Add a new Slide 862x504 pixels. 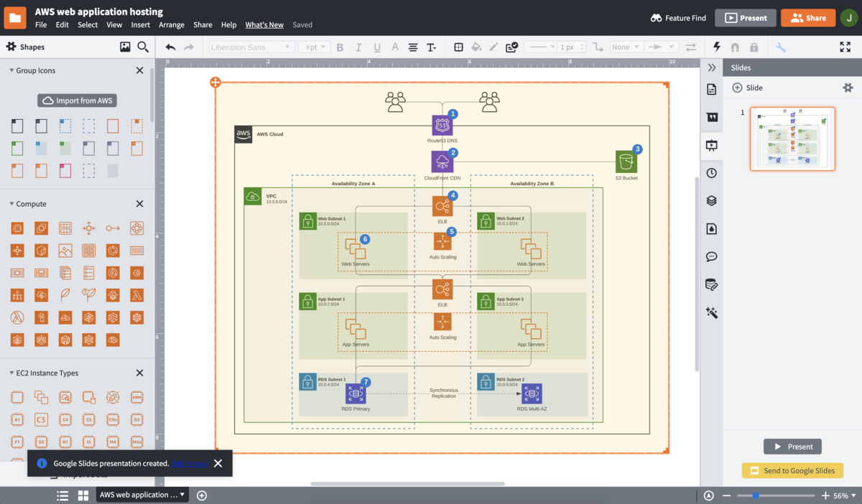(x=747, y=88)
